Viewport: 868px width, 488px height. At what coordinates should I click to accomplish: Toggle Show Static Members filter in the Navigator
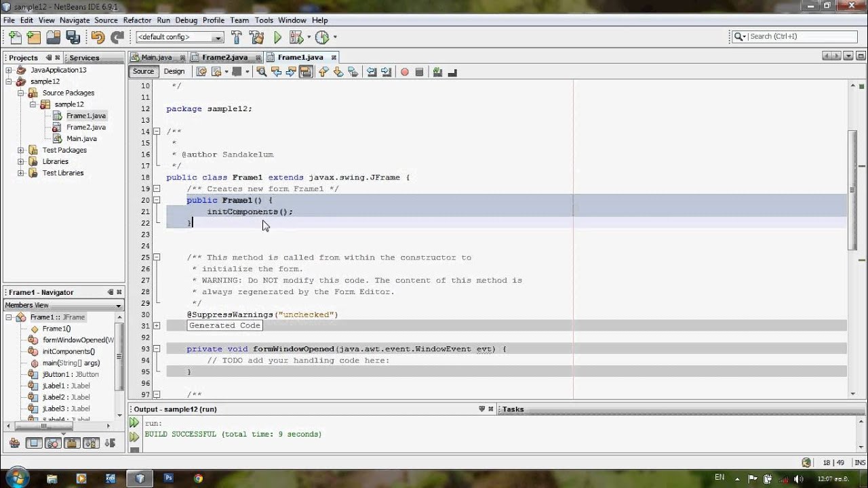[x=53, y=443]
